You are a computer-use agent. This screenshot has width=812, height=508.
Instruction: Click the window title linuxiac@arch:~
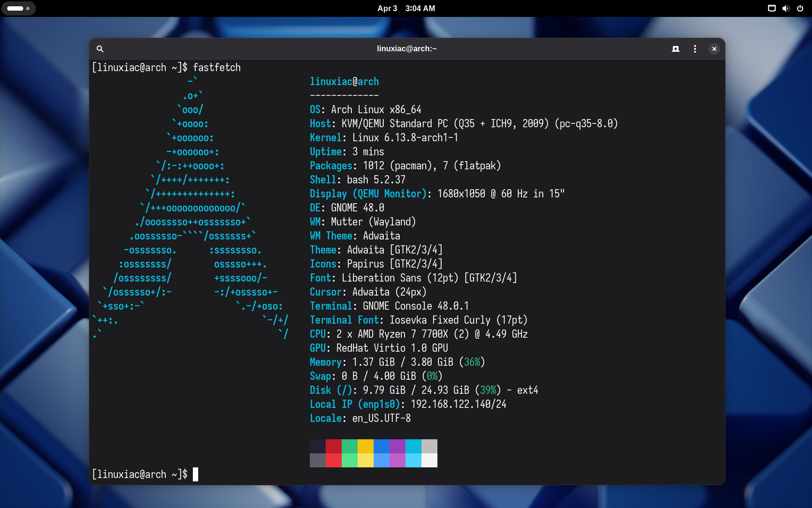(406, 49)
